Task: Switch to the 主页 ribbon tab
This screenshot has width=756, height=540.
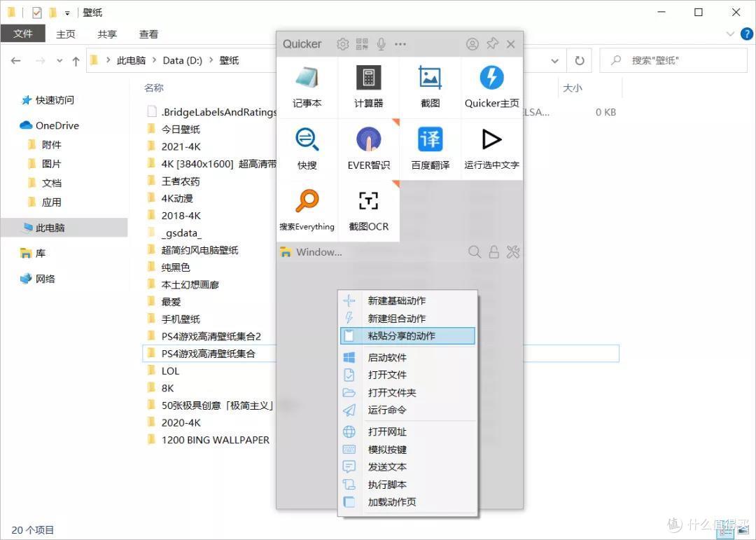Action: pos(66,34)
